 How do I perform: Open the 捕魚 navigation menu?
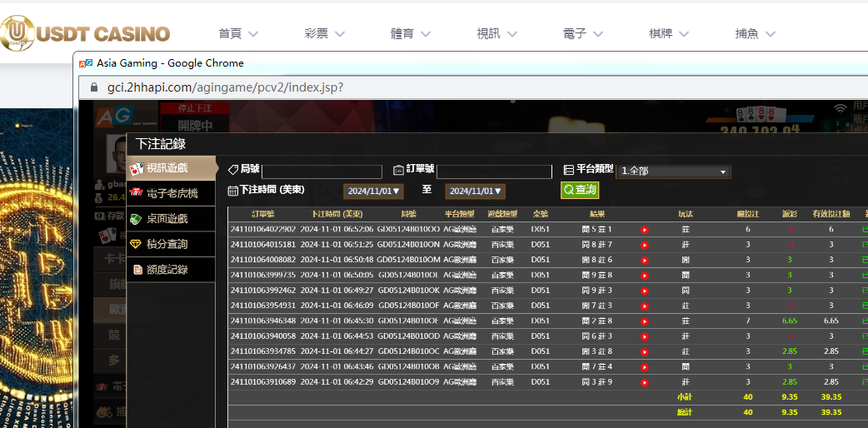click(755, 34)
